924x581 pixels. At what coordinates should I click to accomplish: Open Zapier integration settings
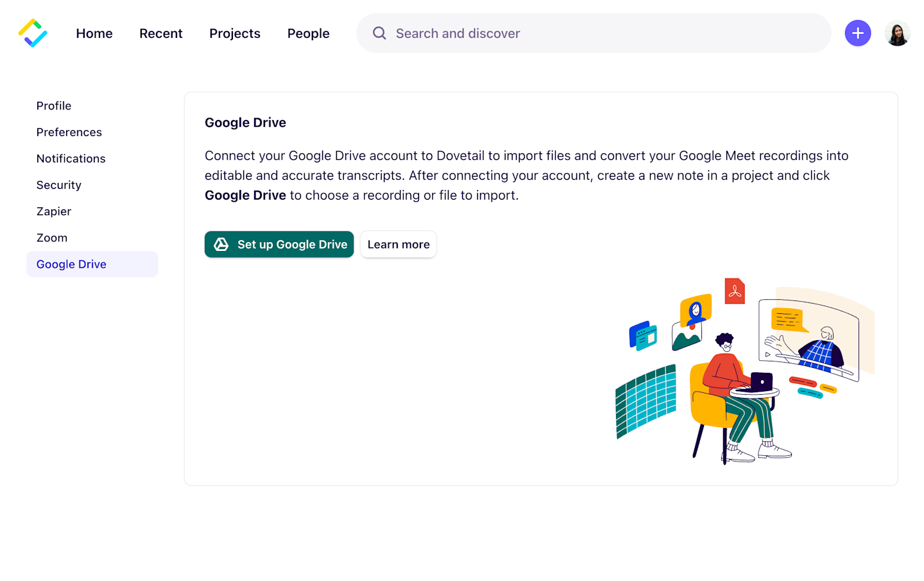click(92, 211)
